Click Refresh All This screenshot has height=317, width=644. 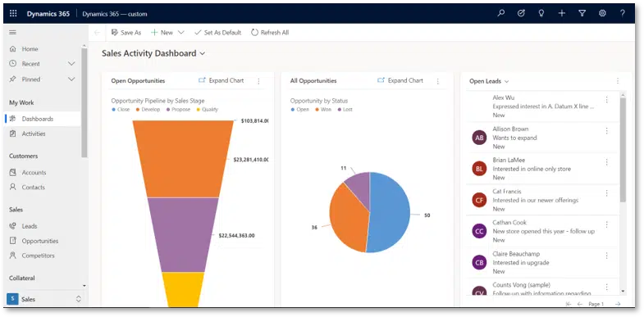click(270, 33)
